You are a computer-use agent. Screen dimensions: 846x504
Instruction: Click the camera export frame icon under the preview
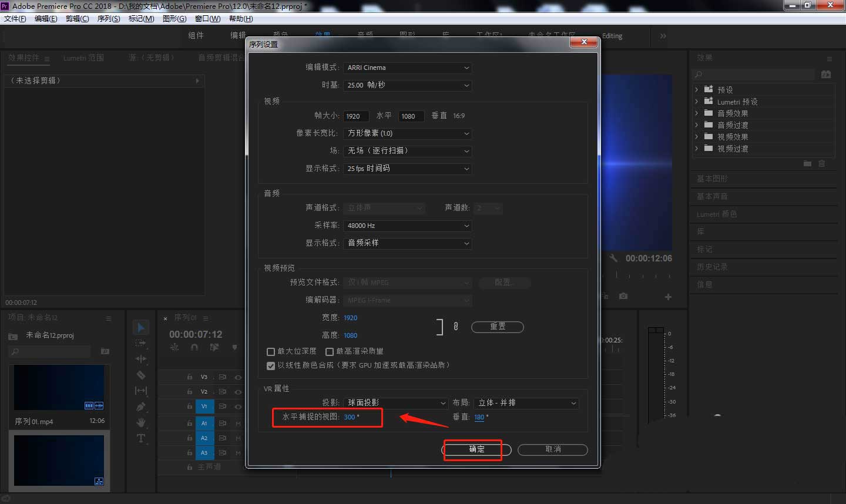pos(623,297)
